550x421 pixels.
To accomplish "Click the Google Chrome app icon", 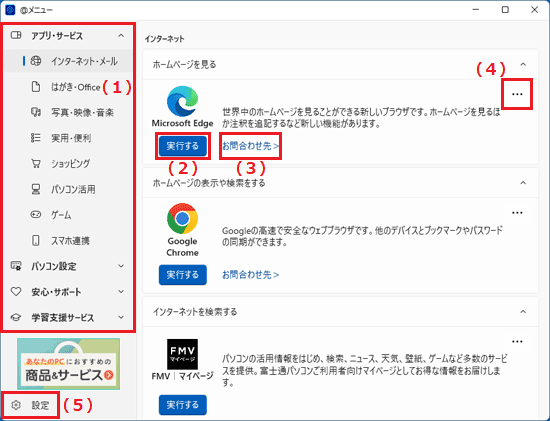I will click(182, 219).
